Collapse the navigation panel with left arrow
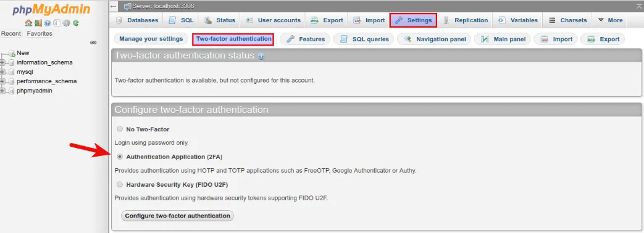The image size is (644, 233). (114, 7)
